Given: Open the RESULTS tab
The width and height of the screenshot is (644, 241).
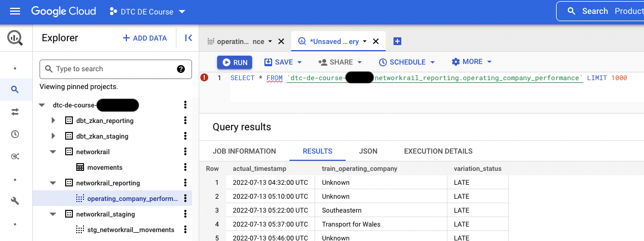Looking at the screenshot, I should click(317, 151).
